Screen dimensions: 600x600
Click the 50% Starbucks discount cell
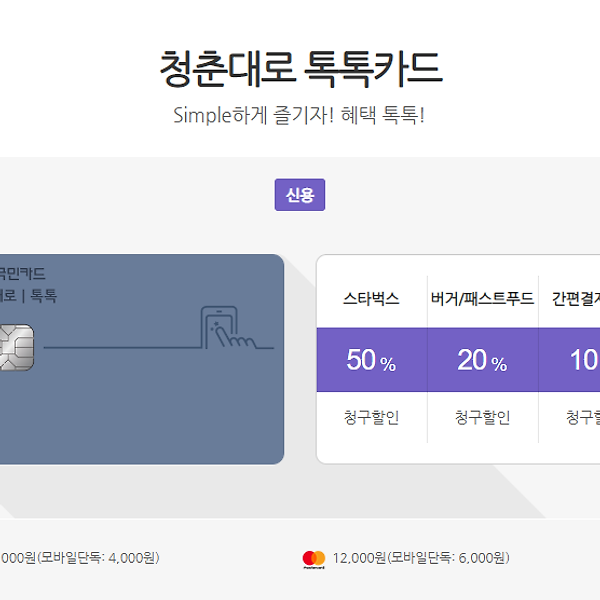coord(371,361)
